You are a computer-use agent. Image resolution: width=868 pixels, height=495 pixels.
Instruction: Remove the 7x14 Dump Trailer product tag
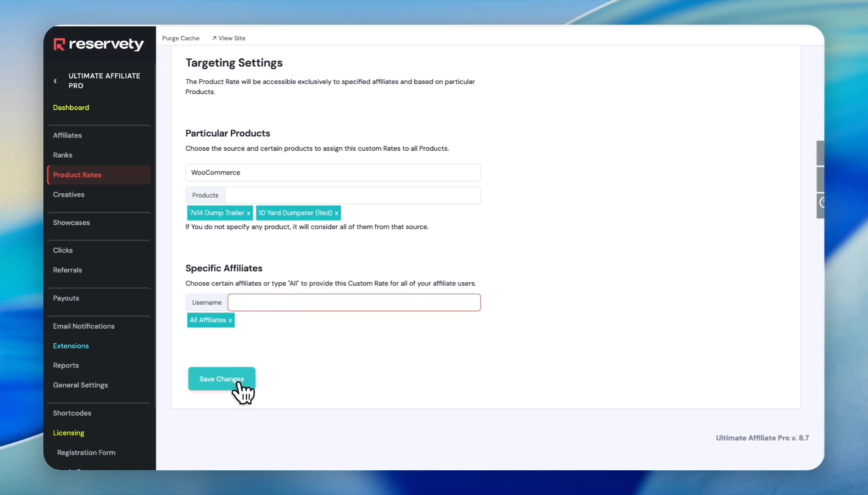point(248,213)
